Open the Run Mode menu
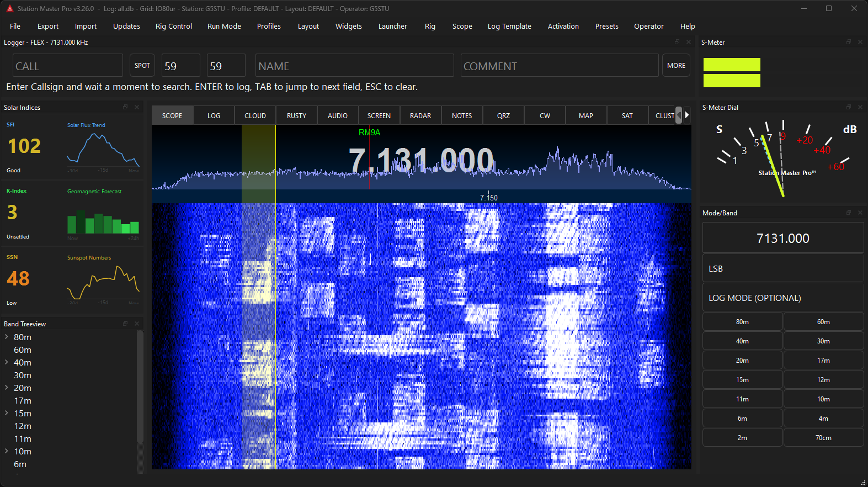868x487 pixels. click(224, 27)
